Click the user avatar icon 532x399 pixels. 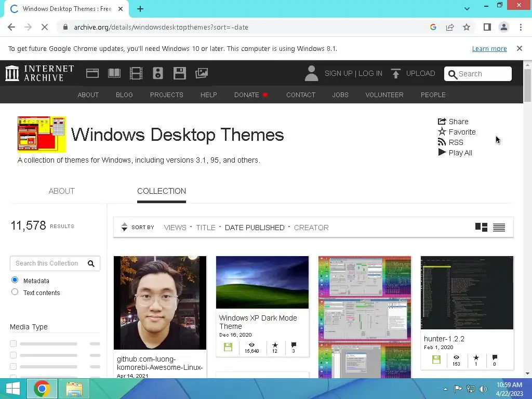pos(311,73)
